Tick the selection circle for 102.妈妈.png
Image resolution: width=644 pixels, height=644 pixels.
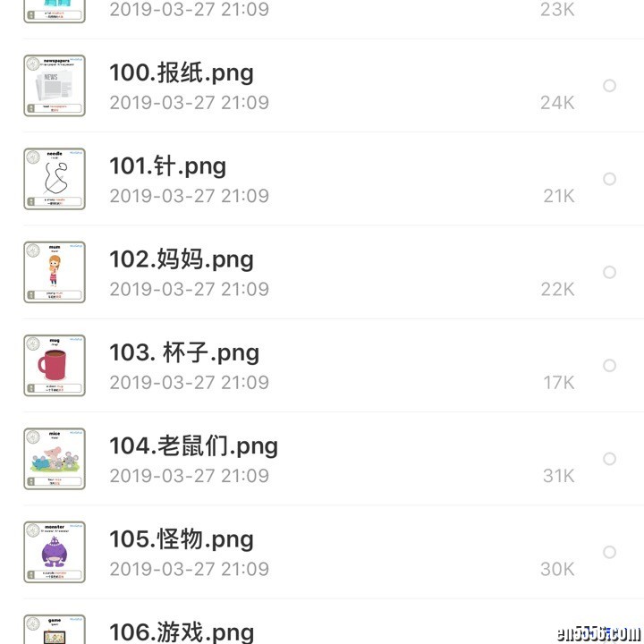tap(609, 272)
